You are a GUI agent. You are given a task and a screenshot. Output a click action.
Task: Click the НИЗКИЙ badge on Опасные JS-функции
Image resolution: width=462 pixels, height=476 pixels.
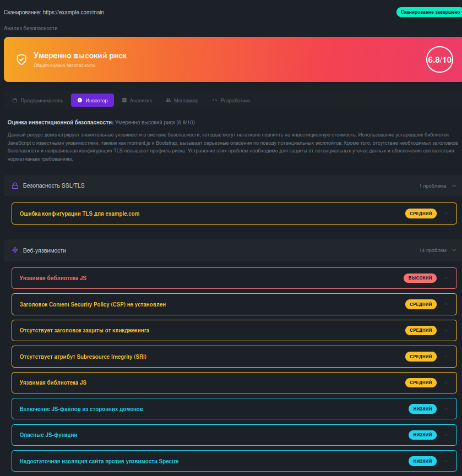422,435
